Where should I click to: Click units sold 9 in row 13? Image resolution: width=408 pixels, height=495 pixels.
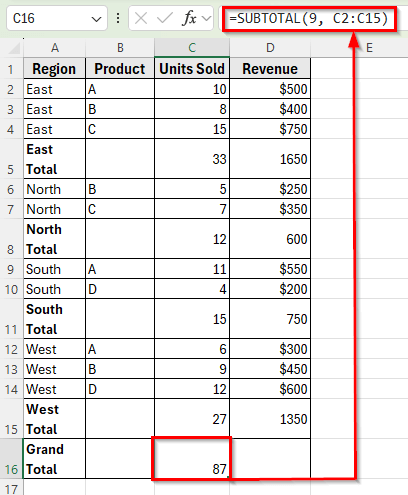(192, 369)
